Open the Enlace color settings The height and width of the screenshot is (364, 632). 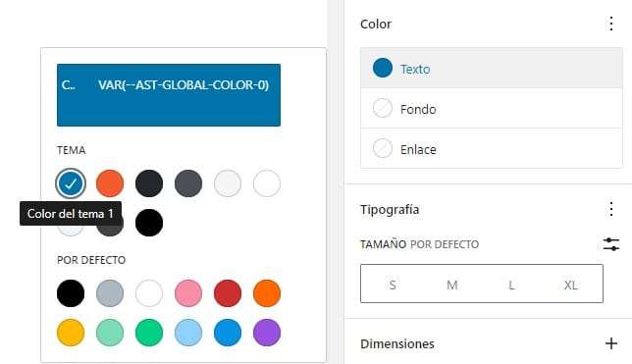[x=492, y=148]
